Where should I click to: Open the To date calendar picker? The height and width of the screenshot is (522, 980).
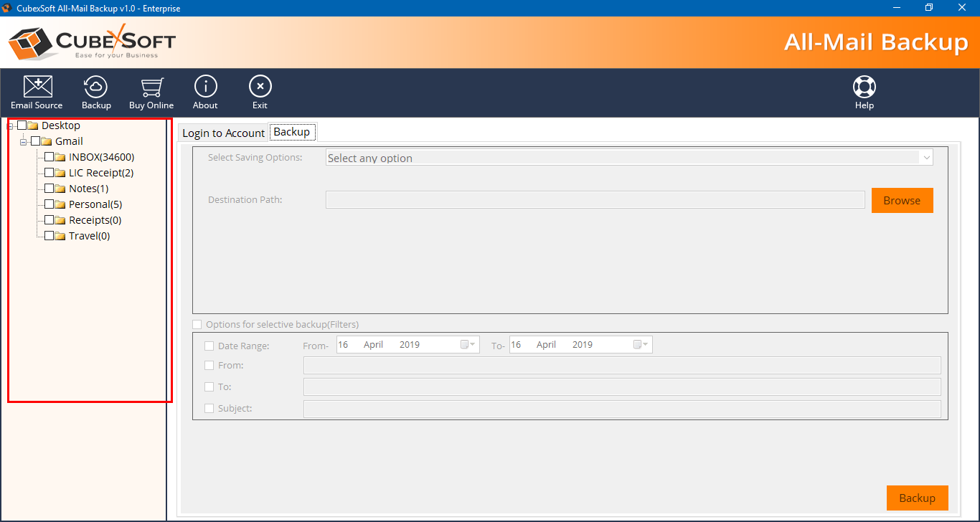[x=641, y=345]
